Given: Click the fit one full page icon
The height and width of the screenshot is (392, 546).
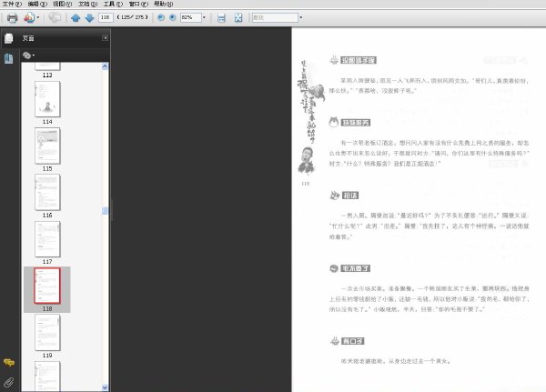Looking at the screenshot, I should pos(238,18).
